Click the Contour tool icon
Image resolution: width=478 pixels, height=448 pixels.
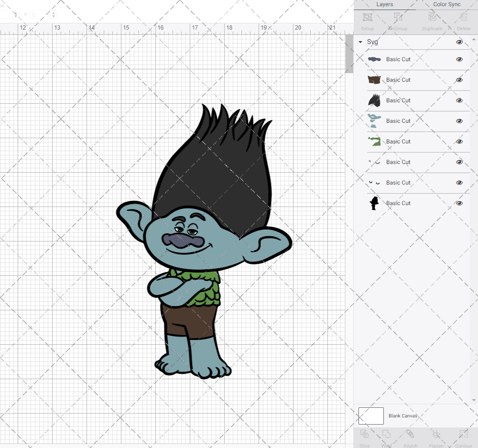pos(464,434)
